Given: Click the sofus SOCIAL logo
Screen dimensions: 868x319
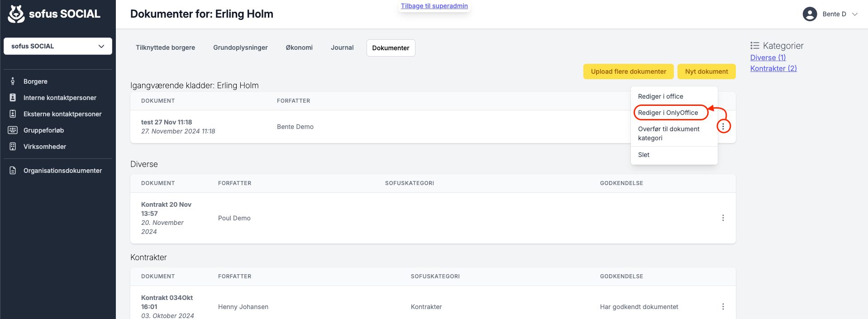Looking at the screenshot, I should (54, 14).
